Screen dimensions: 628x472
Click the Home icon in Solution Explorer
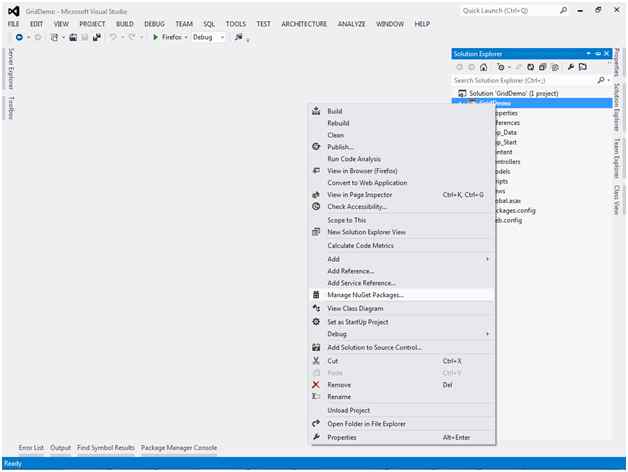[483, 67]
